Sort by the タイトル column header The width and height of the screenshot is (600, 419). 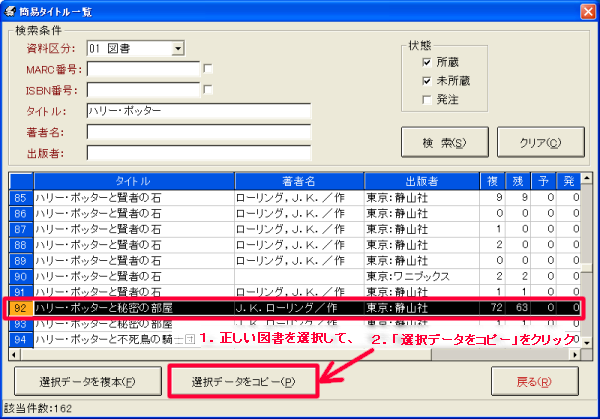(134, 181)
